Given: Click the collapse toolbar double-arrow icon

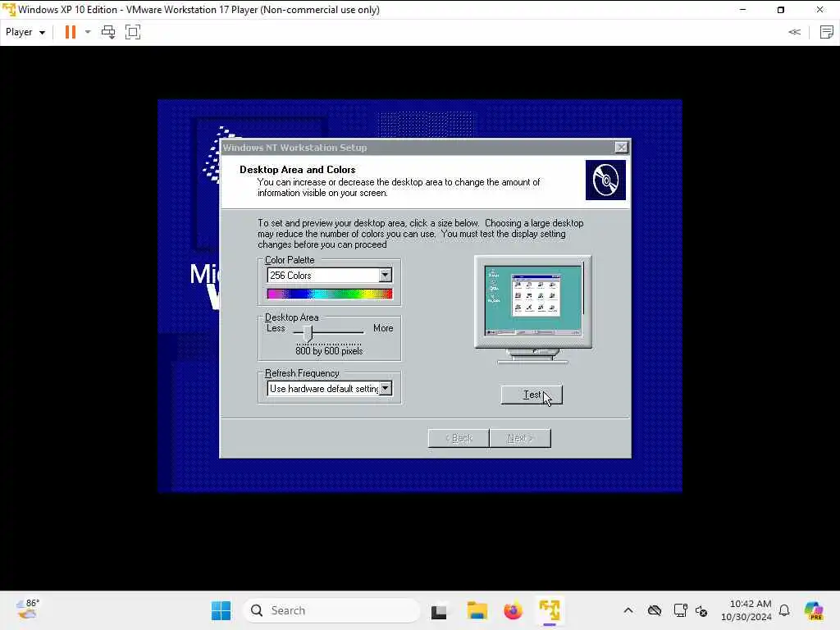Looking at the screenshot, I should pos(794,32).
